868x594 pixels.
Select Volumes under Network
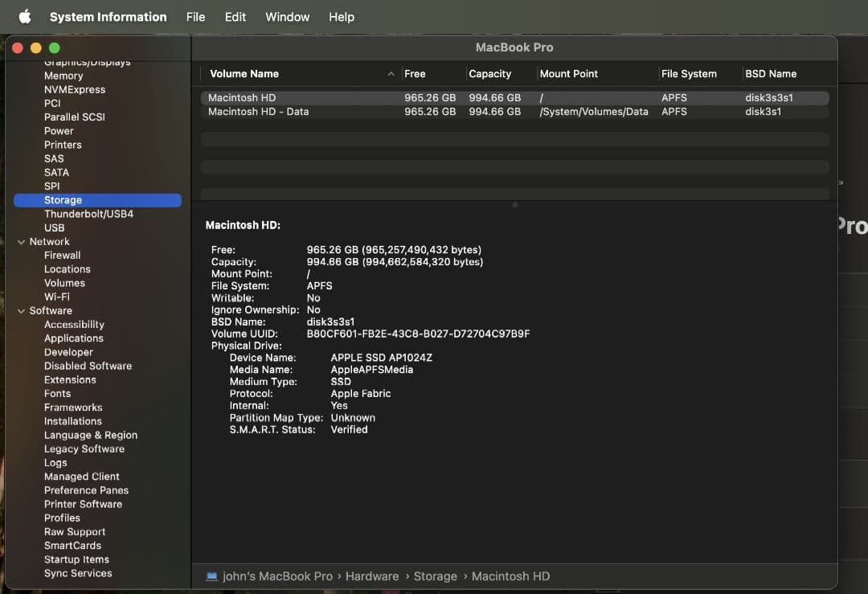click(65, 283)
